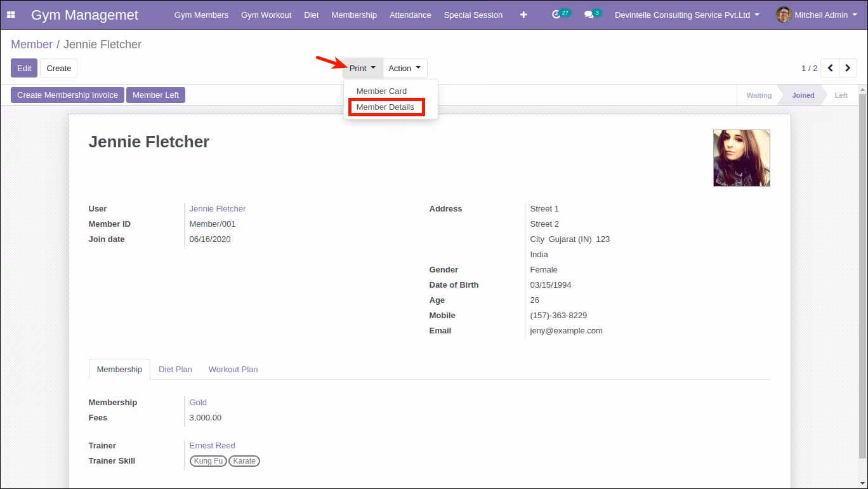Screen dimensions: 868x489
Task: Expand the Action dropdown
Action: (x=405, y=68)
